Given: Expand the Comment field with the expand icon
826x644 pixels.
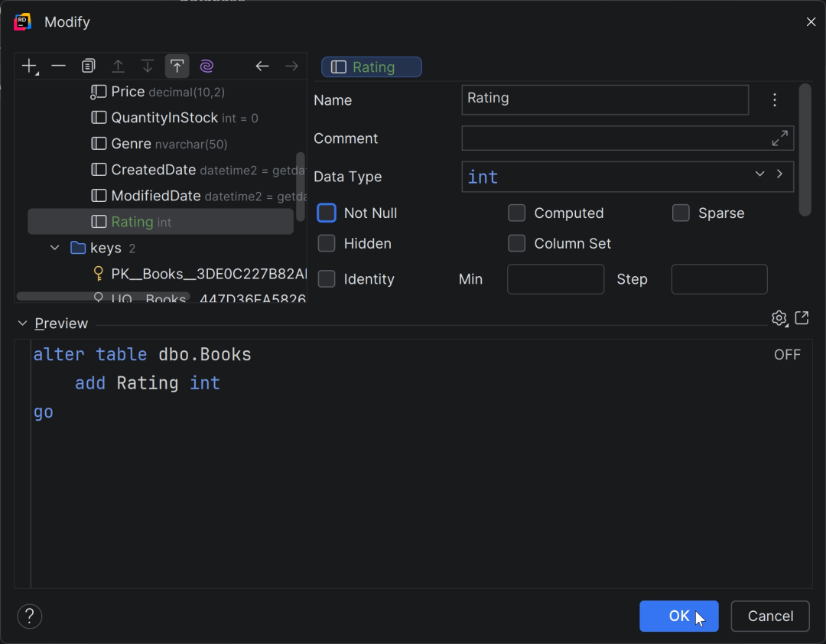Looking at the screenshot, I should 779,138.
